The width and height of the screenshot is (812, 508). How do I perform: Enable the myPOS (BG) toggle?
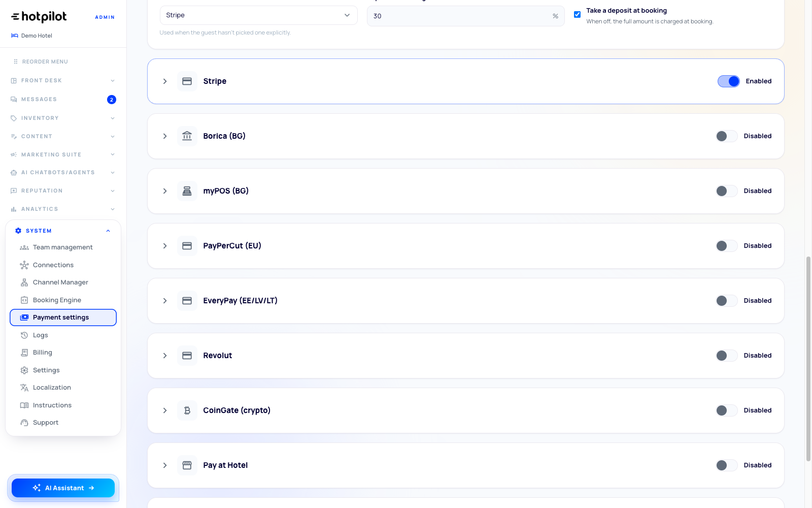click(x=727, y=191)
